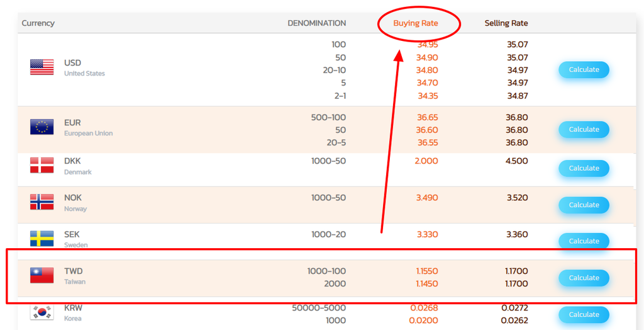Click KRW denomination 50000-5000
The height and width of the screenshot is (330, 644).
tap(319, 308)
